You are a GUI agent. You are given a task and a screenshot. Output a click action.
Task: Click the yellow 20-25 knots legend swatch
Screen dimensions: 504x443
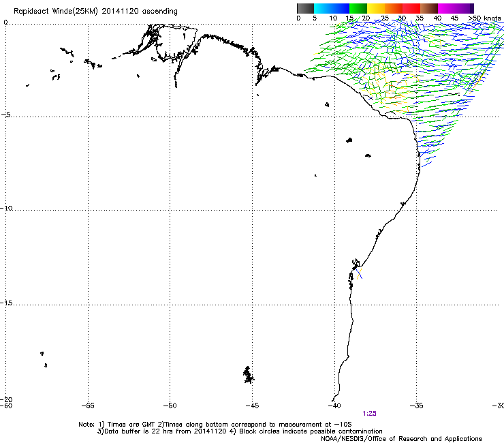point(376,8)
